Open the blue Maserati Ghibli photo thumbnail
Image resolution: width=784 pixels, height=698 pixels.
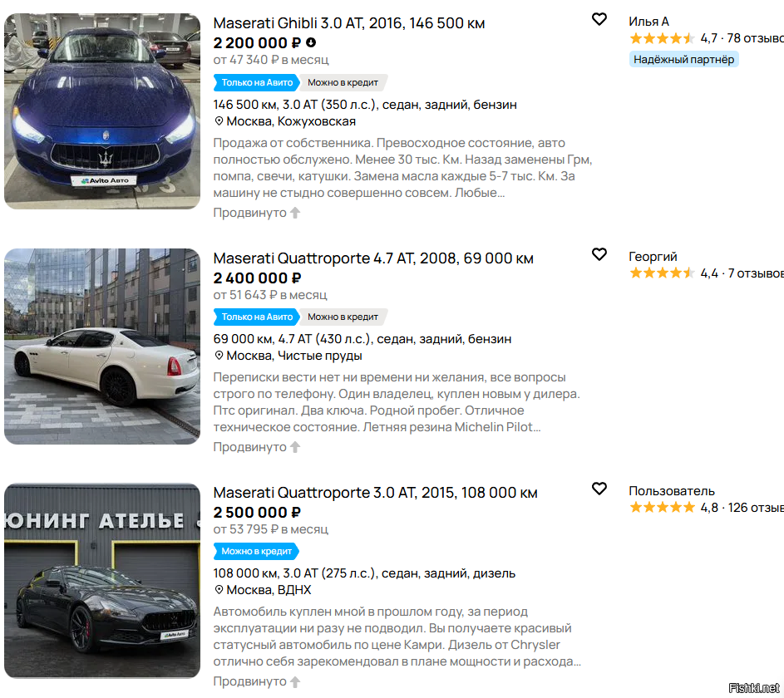[x=102, y=111]
